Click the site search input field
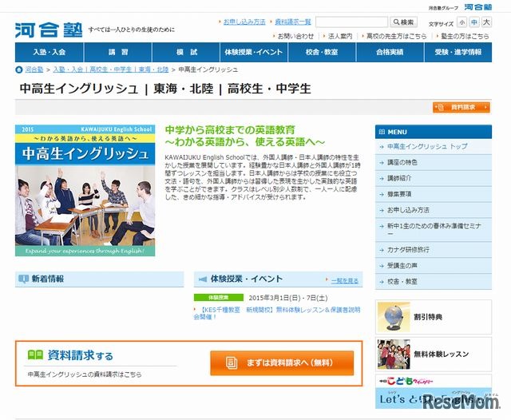The width and height of the screenshot is (511, 420). click(351, 22)
